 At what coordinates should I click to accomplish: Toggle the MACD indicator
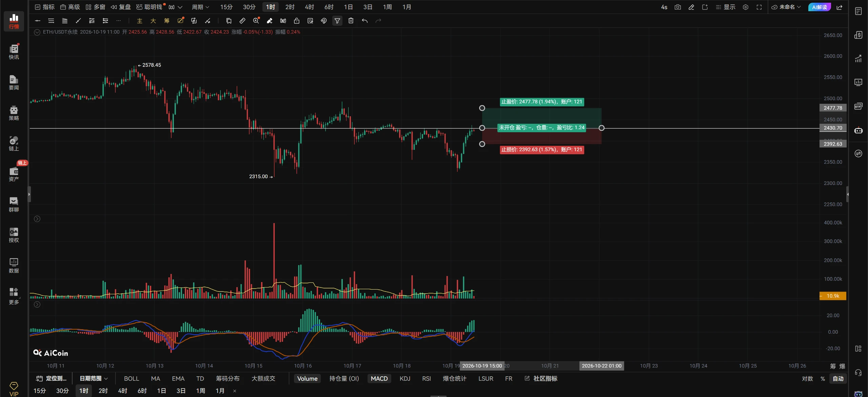[x=379, y=378]
